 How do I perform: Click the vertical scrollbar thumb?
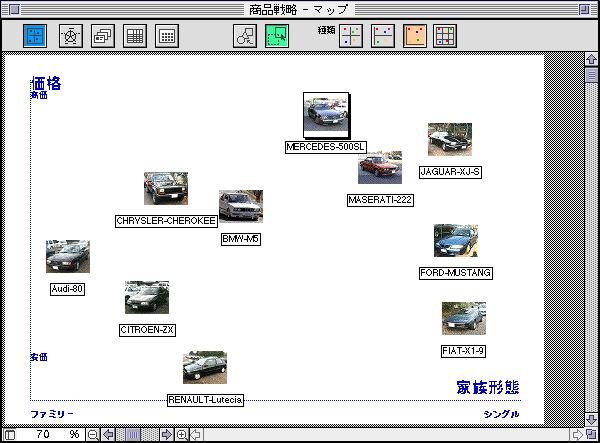[x=591, y=75]
